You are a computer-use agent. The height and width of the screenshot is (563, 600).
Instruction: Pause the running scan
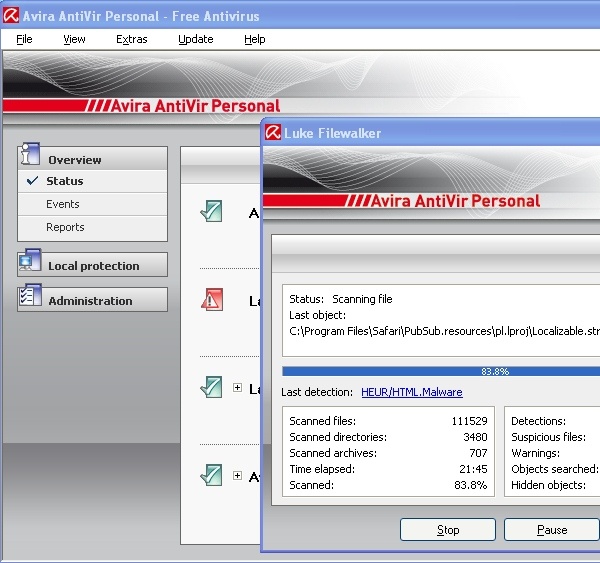click(x=552, y=530)
